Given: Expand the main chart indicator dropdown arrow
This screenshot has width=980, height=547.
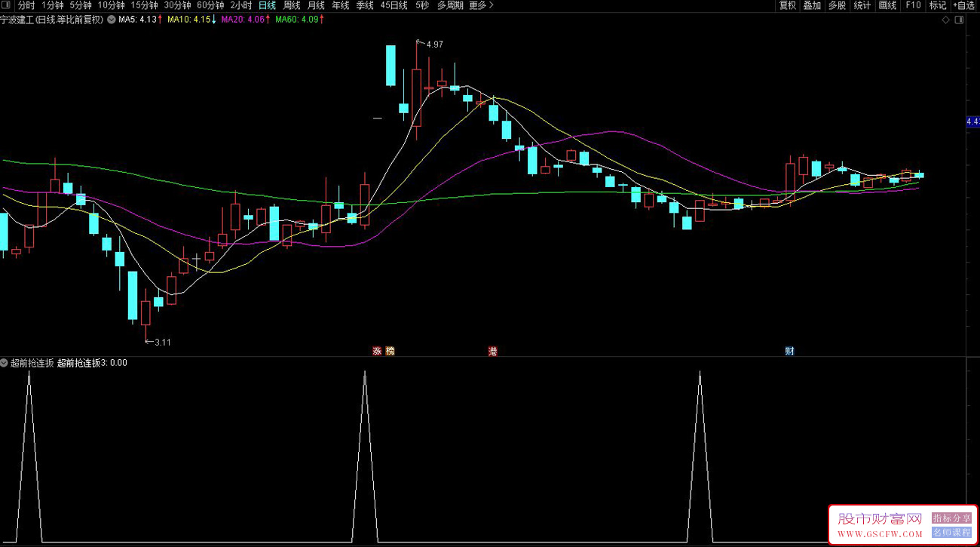Looking at the screenshot, I should tap(112, 20).
